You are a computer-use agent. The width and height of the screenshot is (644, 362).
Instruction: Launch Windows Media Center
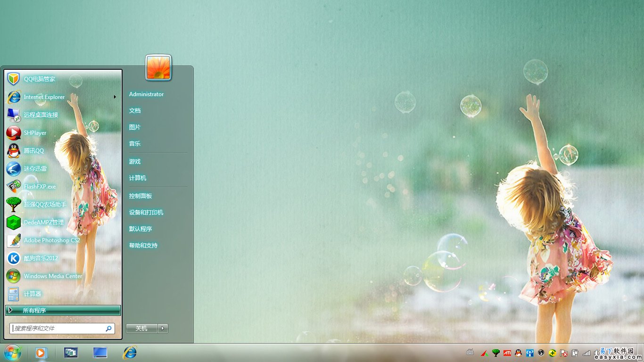[52, 276]
